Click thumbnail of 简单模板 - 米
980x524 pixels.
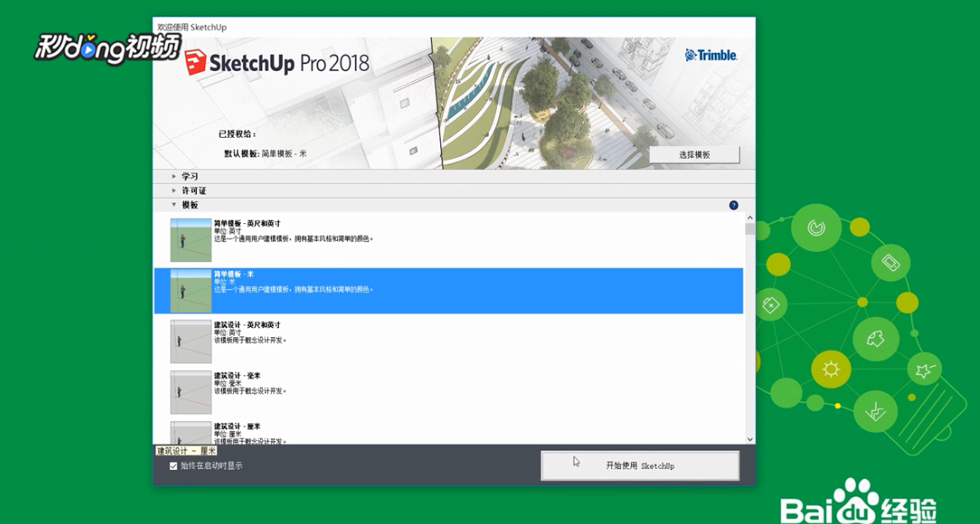click(191, 291)
